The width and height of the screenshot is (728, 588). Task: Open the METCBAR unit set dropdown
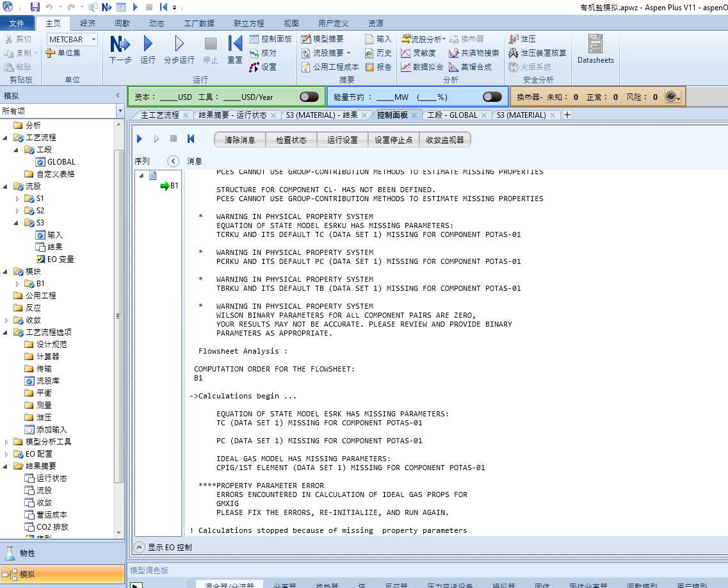click(93, 40)
